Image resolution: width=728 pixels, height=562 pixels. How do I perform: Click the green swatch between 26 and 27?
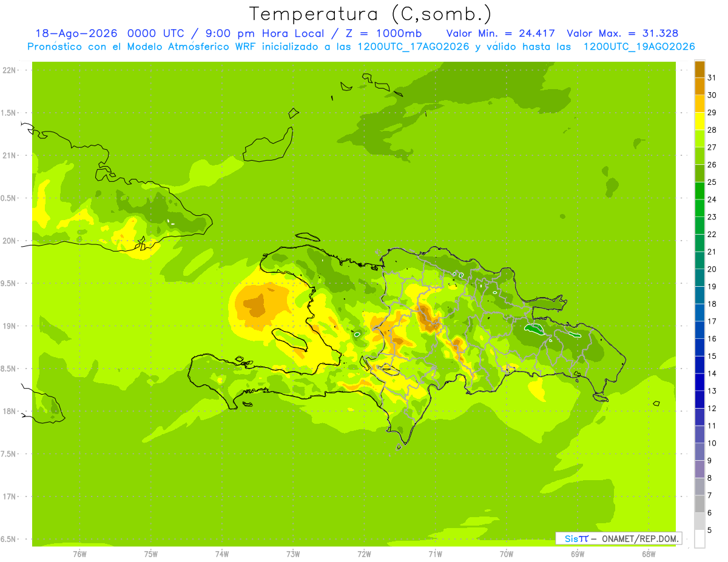click(699, 156)
